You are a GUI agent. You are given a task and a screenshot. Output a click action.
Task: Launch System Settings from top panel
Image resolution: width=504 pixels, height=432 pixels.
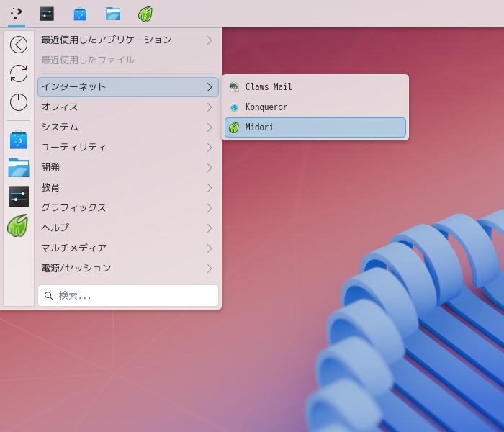click(47, 14)
